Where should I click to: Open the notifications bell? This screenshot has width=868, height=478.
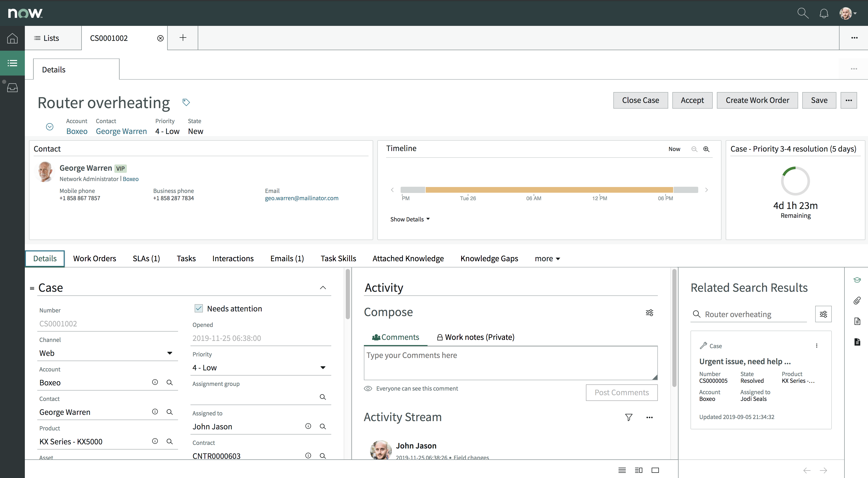pyautogui.click(x=824, y=13)
